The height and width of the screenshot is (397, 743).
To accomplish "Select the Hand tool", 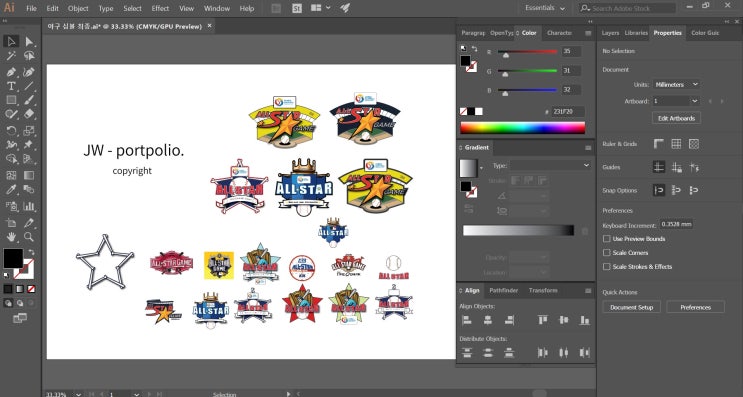I will coord(11,236).
